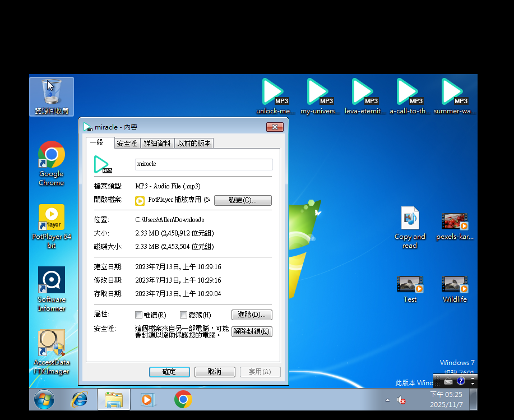This screenshot has height=420, width=514.
Task: Click the miracle filename input field
Action: click(x=204, y=164)
